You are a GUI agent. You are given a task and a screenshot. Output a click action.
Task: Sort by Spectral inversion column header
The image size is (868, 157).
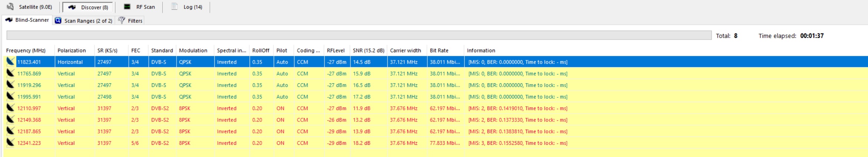pos(232,50)
